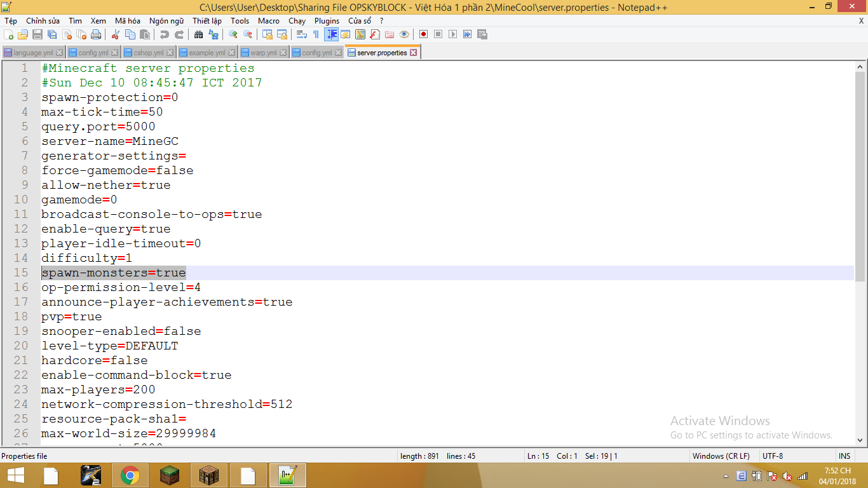
Task: Click the synchronize horizontal scrolling icon
Action: pos(282,34)
